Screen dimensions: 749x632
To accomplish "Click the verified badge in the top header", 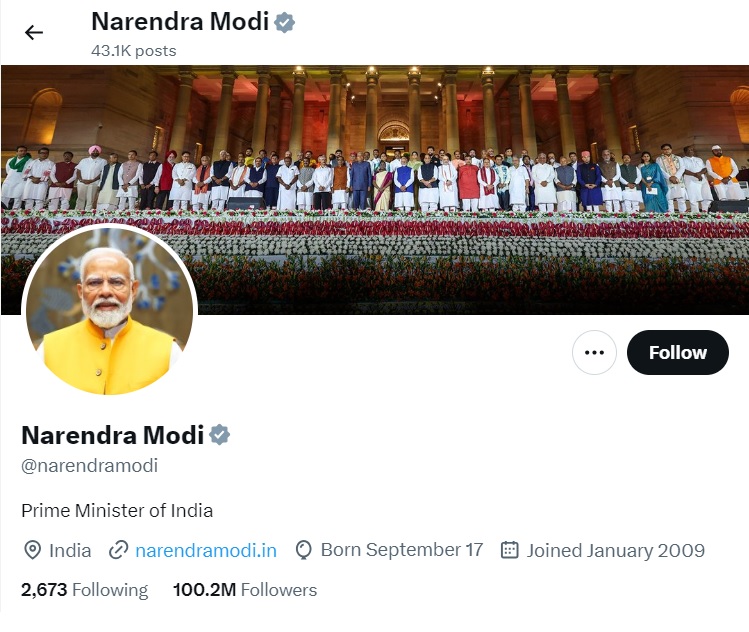I will pyautogui.click(x=285, y=21).
